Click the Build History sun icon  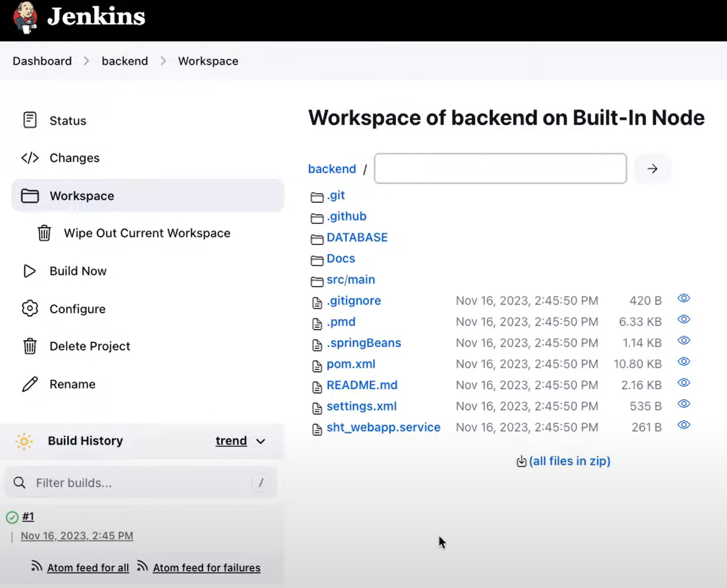[x=24, y=442]
